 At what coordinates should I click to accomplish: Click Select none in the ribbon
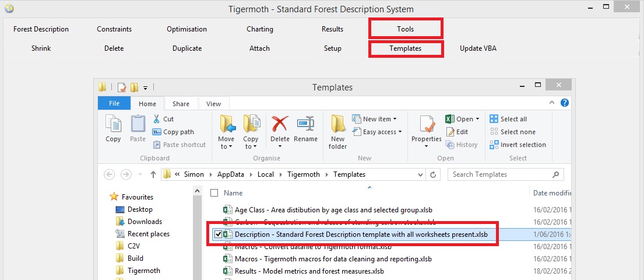512,132
